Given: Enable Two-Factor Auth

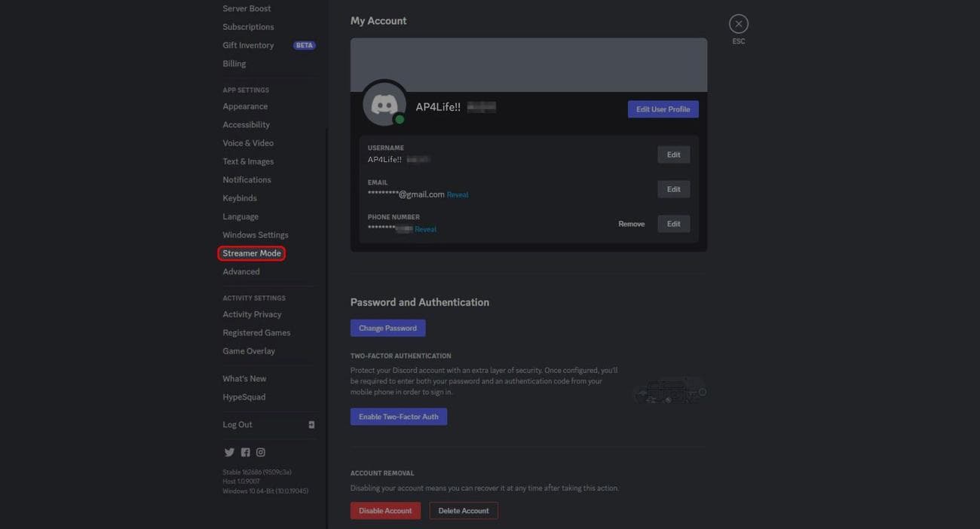Looking at the screenshot, I should 398,415.
